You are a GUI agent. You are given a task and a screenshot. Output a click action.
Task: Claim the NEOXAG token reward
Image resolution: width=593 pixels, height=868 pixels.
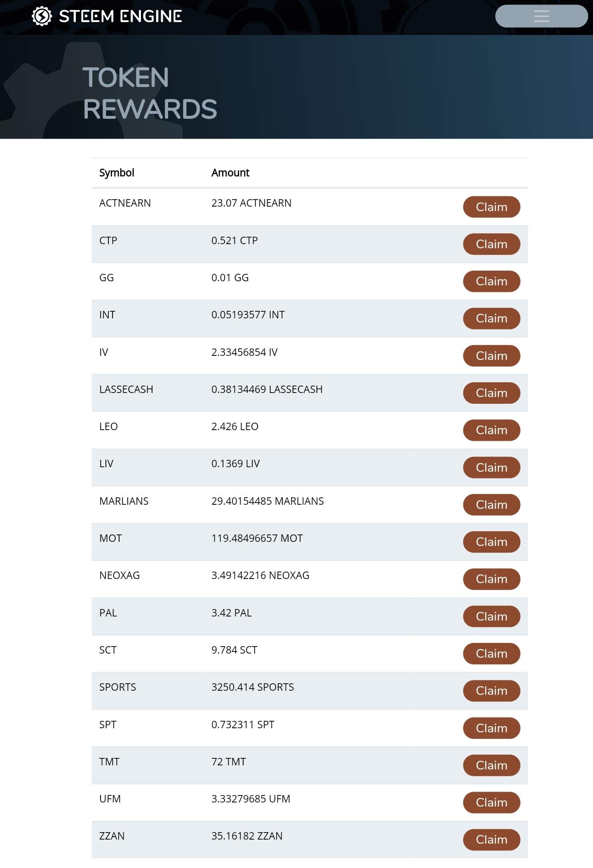(491, 579)
